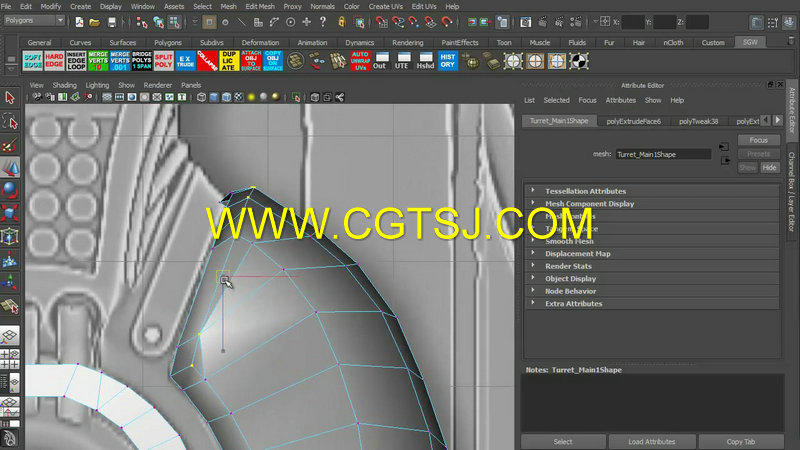Click the EXTRUDE shelf icon
The image size is (800, 450).
[185, 61]
